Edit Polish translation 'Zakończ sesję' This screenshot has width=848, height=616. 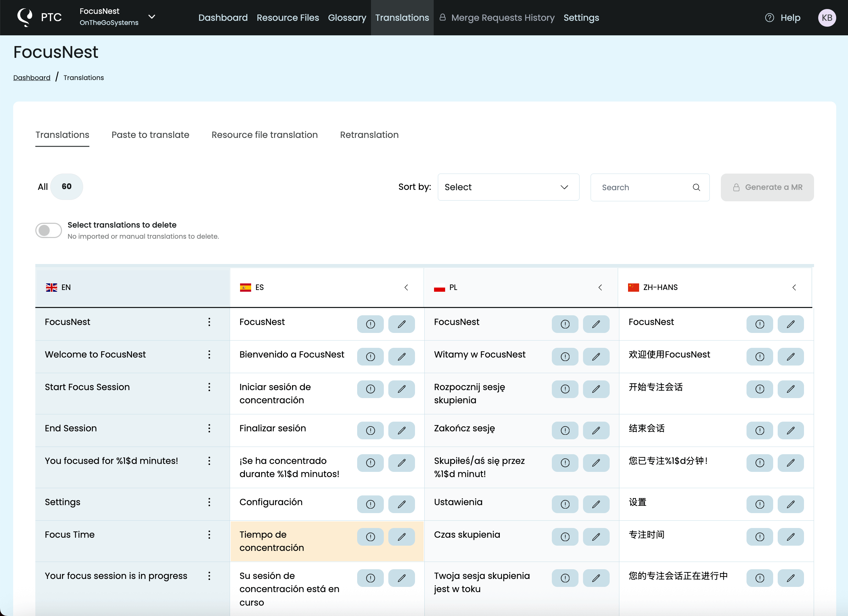(595, 430)
